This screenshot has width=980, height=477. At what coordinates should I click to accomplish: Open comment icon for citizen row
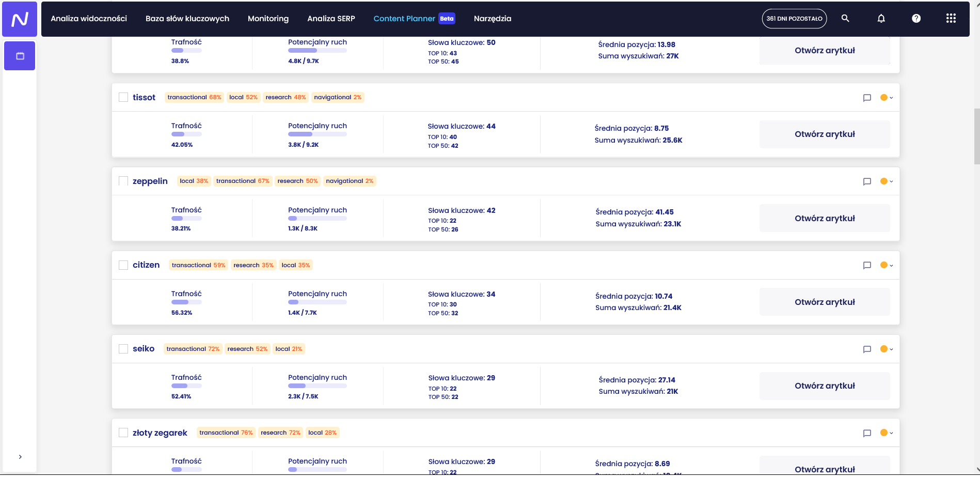coord(867,265)
